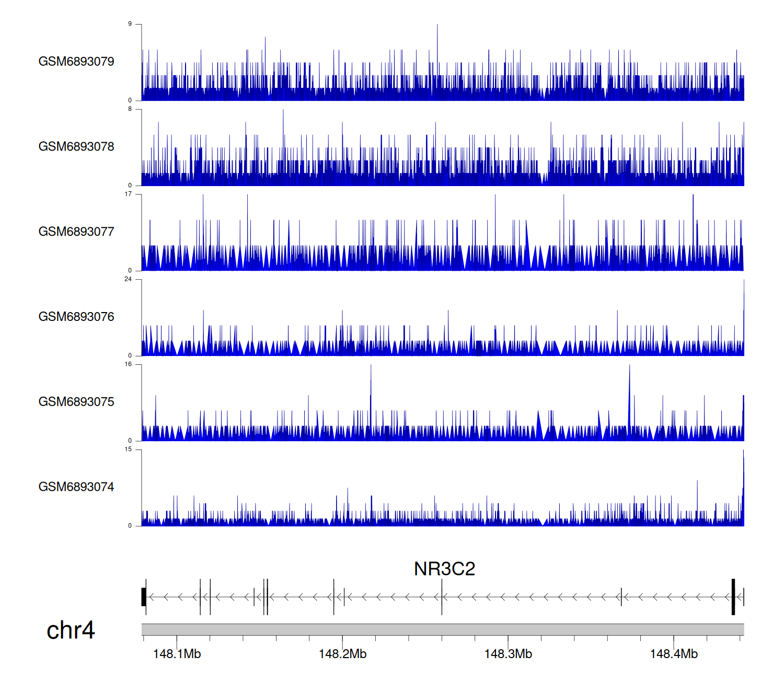Select the thick exon block at NR3C2's right end
The height and width of the screenshot is (690, 784).
click(x=733, y=597)
